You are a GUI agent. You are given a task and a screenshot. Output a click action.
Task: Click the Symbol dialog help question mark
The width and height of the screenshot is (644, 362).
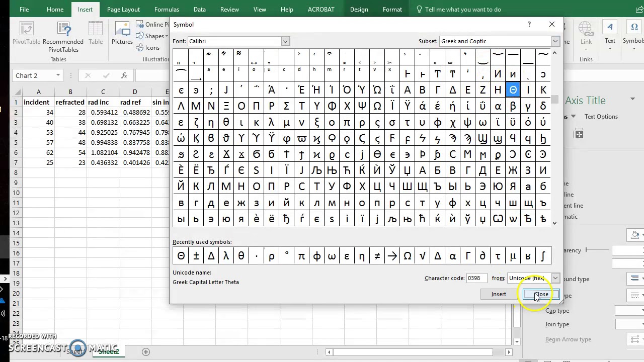pyautogui.click(x=529, y=24)
